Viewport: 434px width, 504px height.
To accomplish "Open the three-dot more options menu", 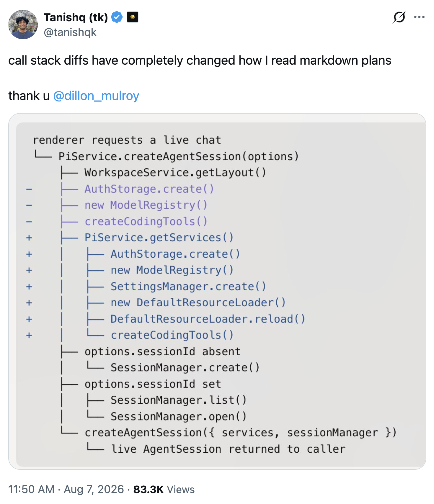I will pos(419,17).
